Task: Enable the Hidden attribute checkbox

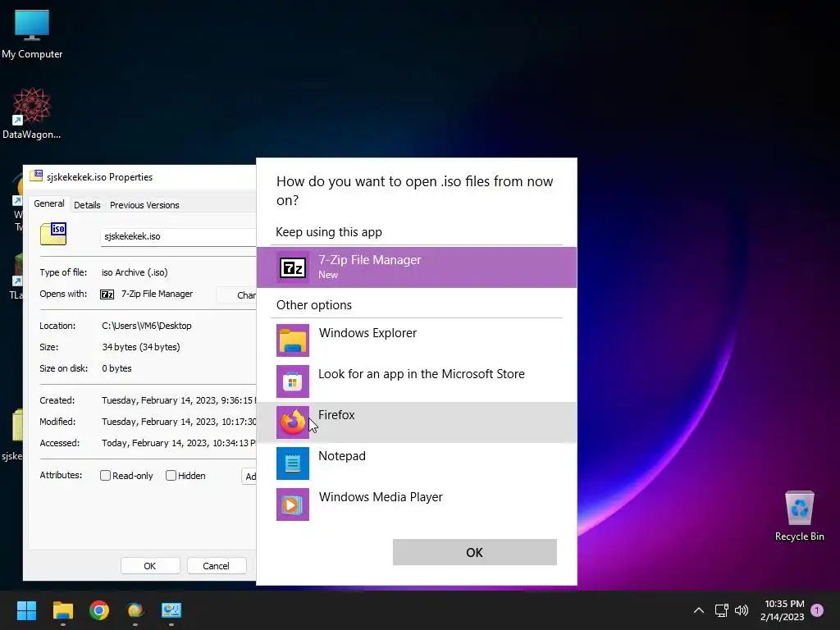Action: point(171,476)
